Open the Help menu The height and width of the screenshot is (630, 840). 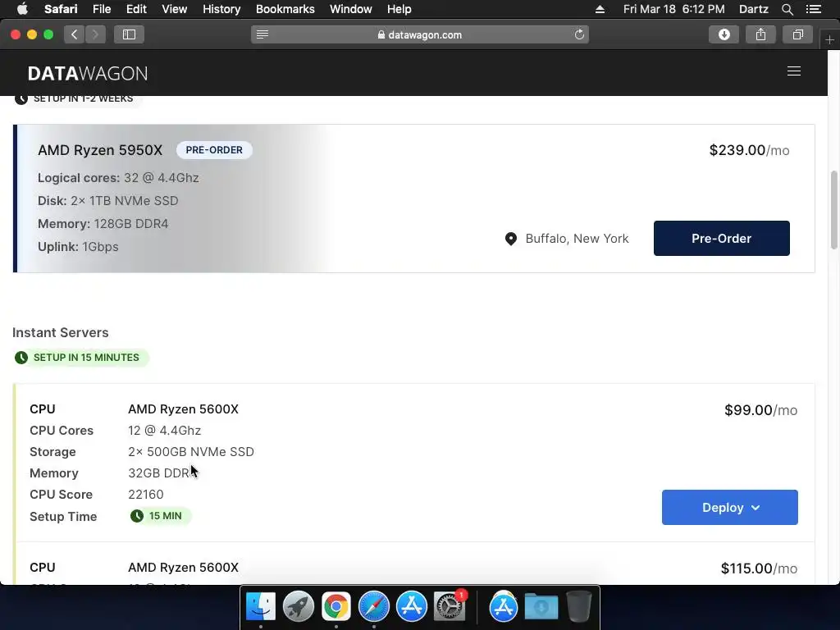(399, 9)
